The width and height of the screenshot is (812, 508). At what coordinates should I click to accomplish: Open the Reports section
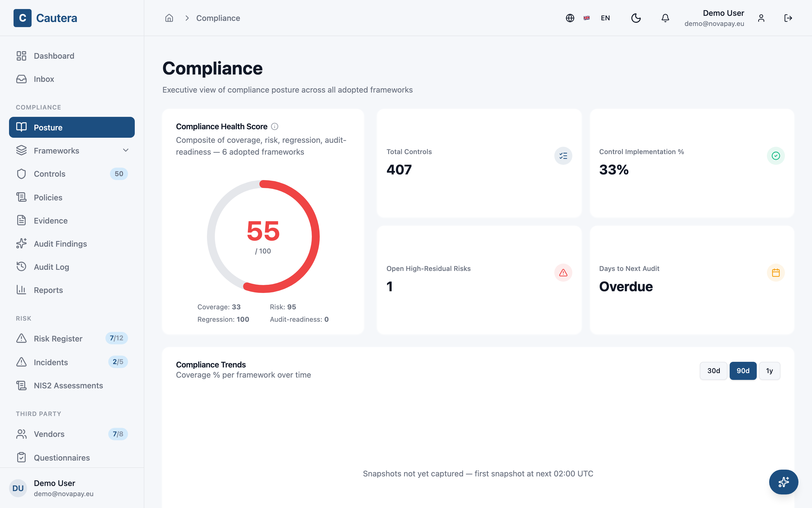pyautogui.click(x=72, y=290)
